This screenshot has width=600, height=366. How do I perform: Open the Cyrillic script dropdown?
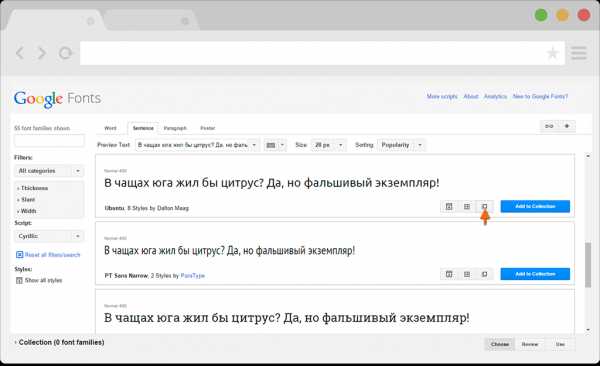49,236
